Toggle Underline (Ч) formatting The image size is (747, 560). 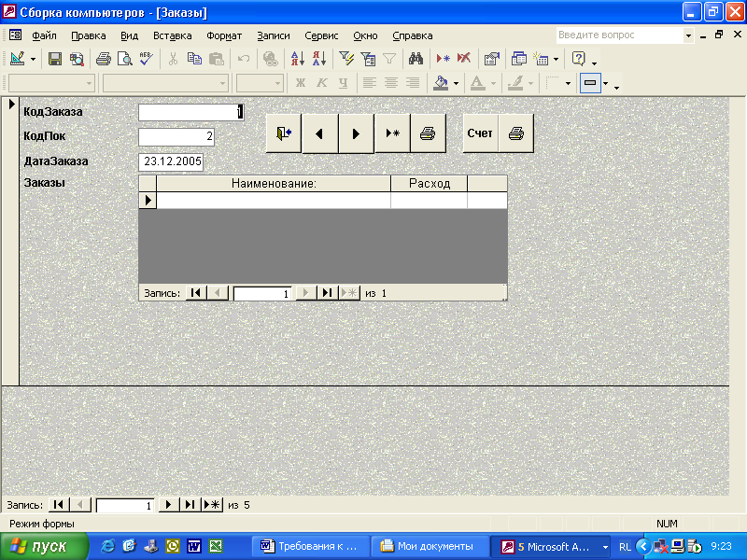pyautogui.click(x=343, y=83)
